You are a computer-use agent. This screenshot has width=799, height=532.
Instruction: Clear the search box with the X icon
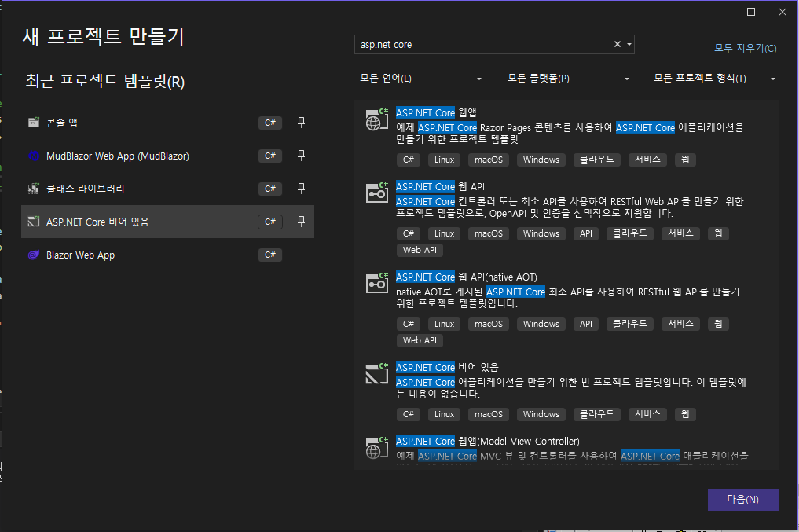[x=617, y=44]
